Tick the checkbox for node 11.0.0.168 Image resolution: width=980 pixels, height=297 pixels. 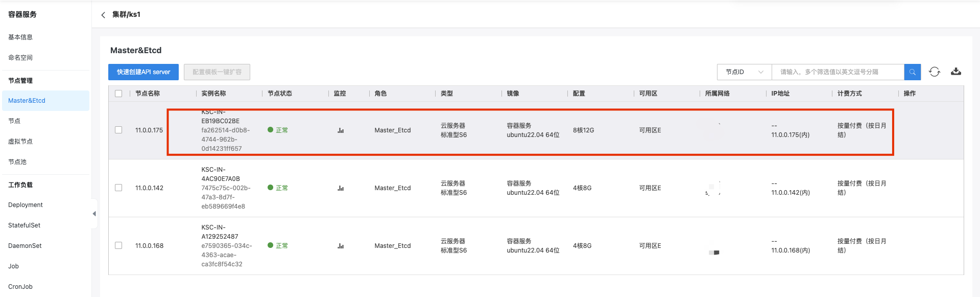118,245
